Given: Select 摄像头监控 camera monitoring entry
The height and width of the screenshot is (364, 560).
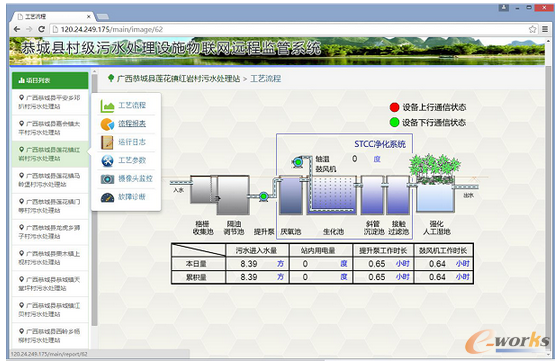Looking at the screenshot, I should pyautogui.click(x=135, y=179).
